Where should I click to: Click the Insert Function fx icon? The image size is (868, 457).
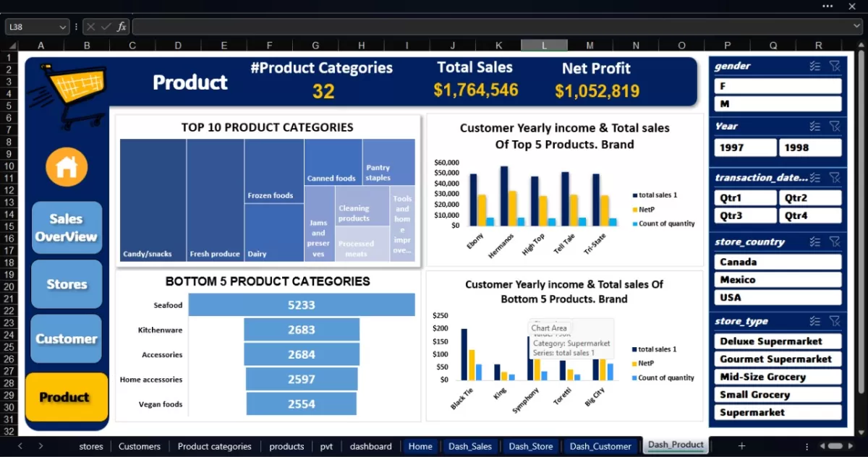click(x=122, y=27)
